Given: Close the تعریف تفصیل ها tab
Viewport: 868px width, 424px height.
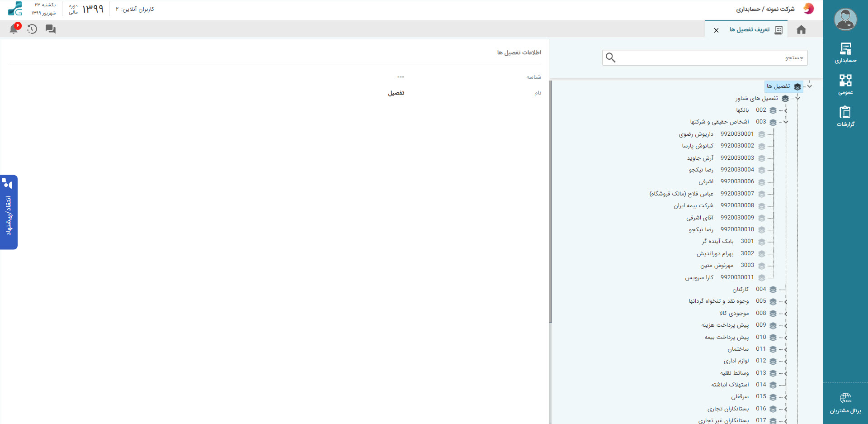Looking at the screenshot, I should [716, 30].
